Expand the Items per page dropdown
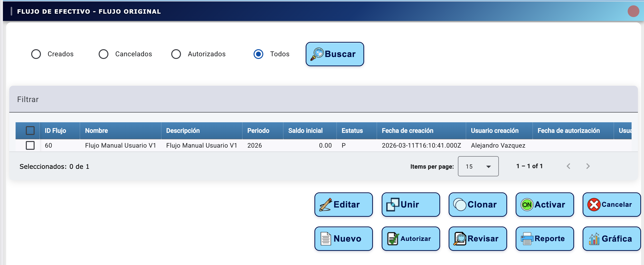The height and width of the screenshot is (265, 644). click(x=478, y=166)
